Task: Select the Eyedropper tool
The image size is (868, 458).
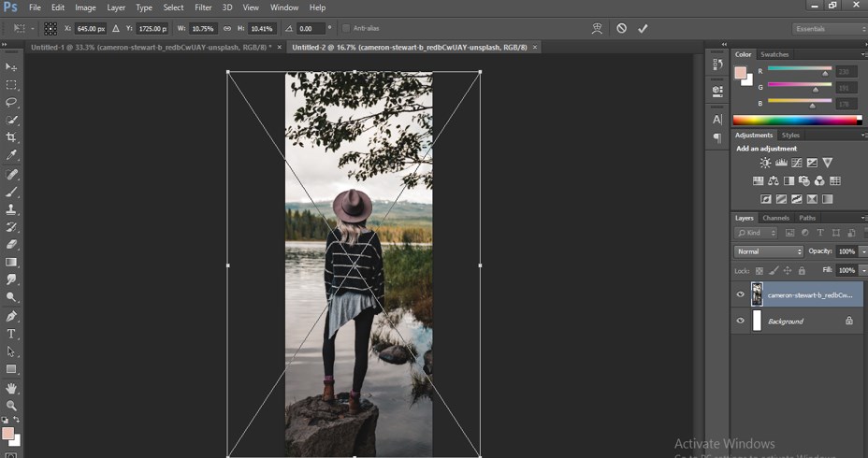Action: point(11,155)
